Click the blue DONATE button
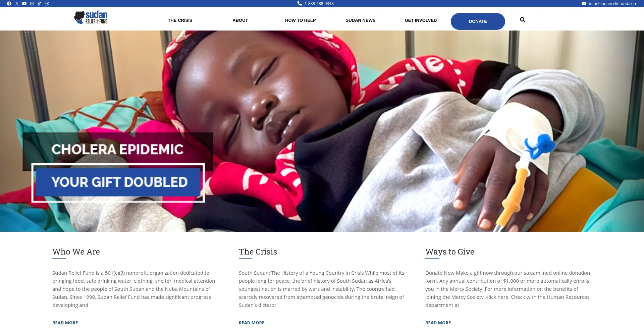 tap(478, 21)
